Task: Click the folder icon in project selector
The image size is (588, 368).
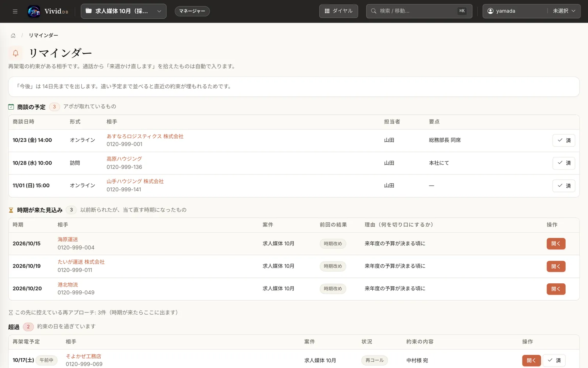Action: pos(89,11)
